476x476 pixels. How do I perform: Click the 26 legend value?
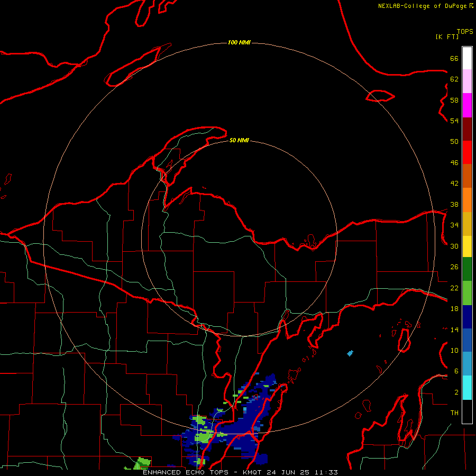(454, 267)
